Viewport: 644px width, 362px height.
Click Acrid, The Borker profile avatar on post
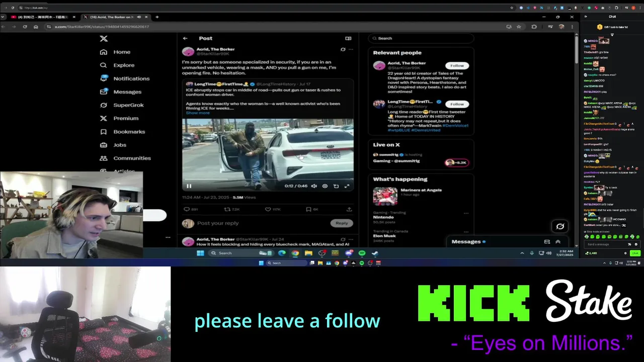pyautogui.click(x=188, y=52)
